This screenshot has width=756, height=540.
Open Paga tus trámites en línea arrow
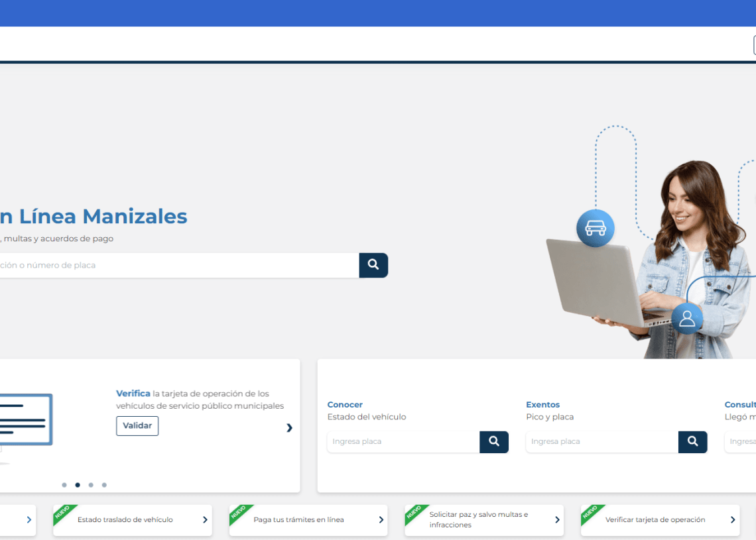coord(381,519)
